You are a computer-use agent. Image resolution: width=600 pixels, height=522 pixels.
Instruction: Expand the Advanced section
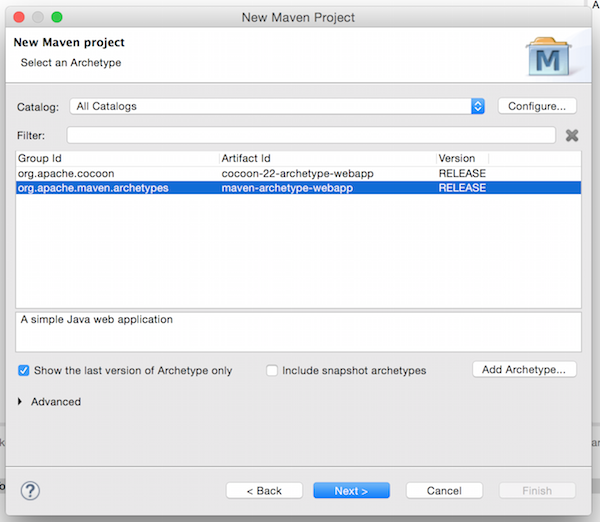(x=20, y=401)
